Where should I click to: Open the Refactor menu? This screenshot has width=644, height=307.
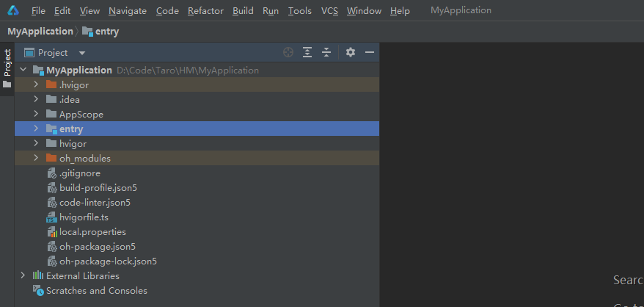(205, 11)
